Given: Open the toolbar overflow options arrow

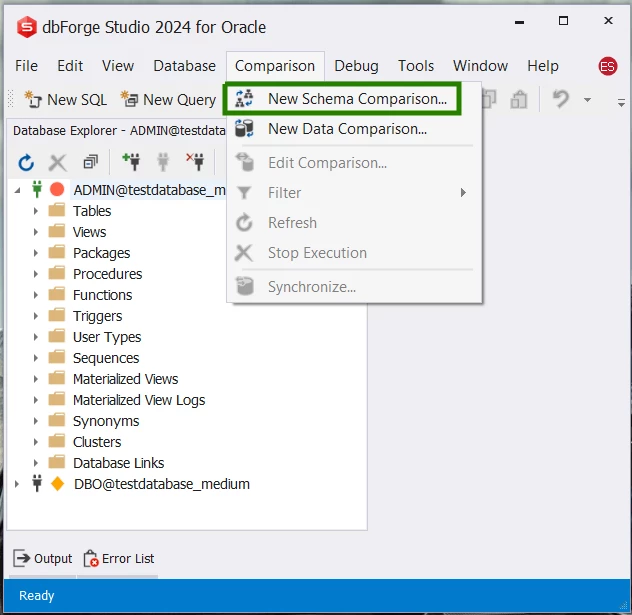Looking at the screenshot, I should click(621, 103).
